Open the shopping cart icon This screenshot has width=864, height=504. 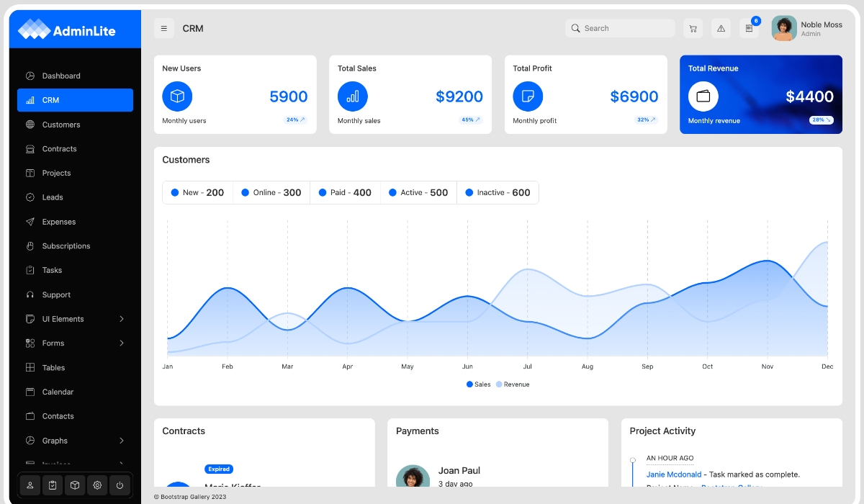pyautogui.click(x=693, y=28)
